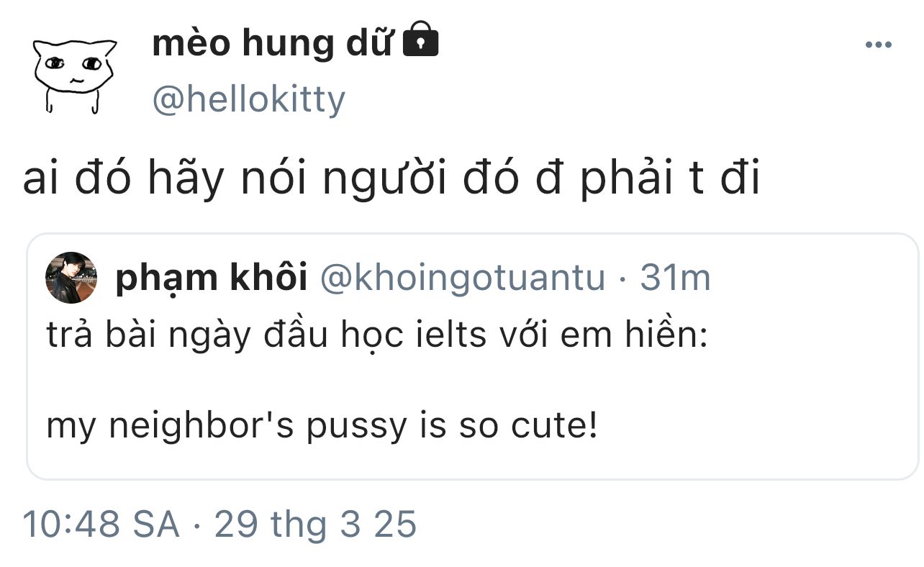Open phạm khôi name in quoted tweet
The height and width of the screenshot is (567, 924).
click(x=212, y=278)
